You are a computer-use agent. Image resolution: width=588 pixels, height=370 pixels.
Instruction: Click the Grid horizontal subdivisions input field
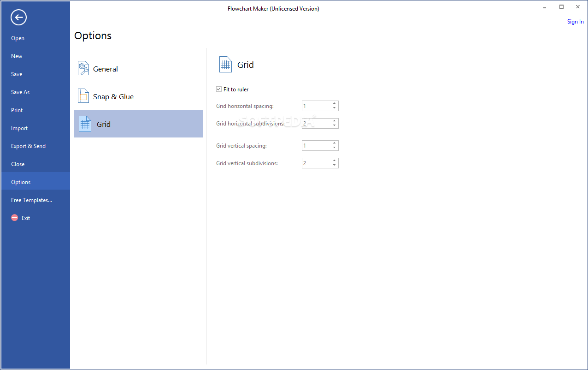coord(316,124)
